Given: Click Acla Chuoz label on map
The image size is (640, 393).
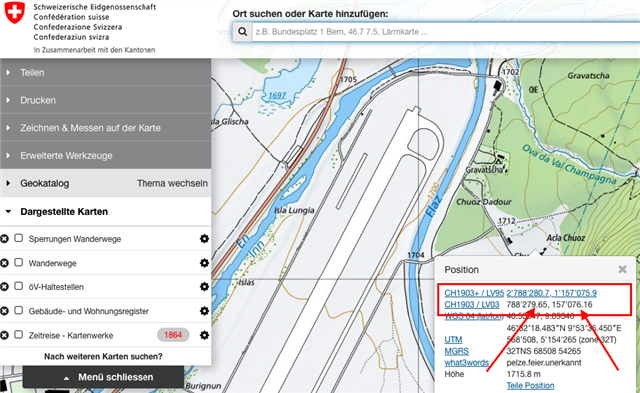Looking at the screenshot, I should pos(566,238).
